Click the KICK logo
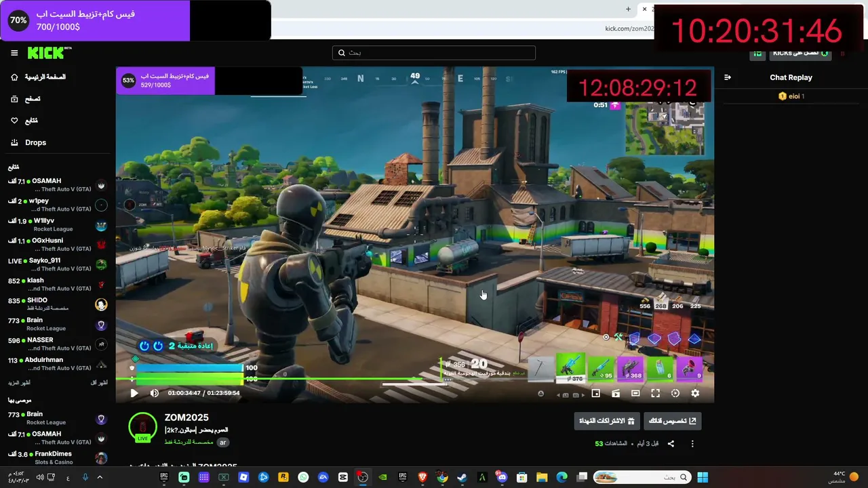Viewport: 868px width, 488px height. [50, 53]
